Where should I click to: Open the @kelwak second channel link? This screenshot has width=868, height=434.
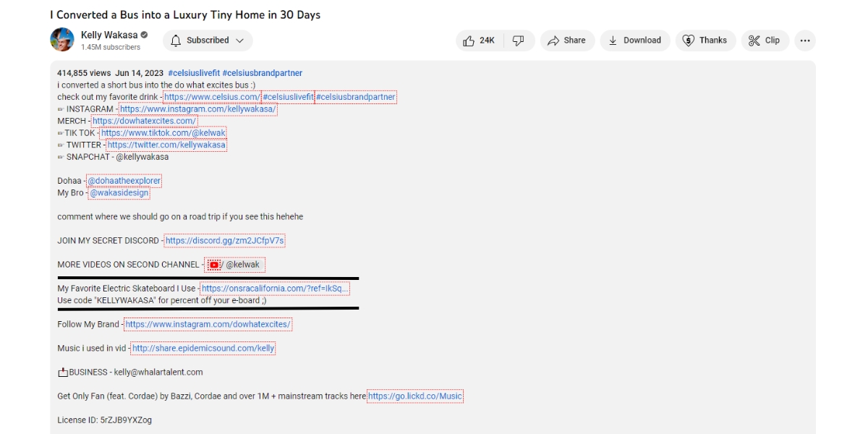tap(235, 265)
